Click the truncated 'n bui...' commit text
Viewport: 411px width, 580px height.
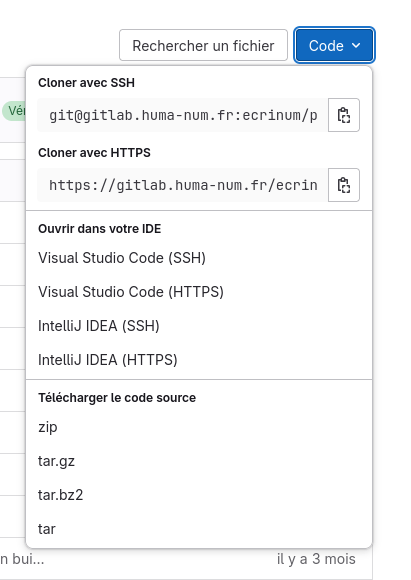pos(22,559)
